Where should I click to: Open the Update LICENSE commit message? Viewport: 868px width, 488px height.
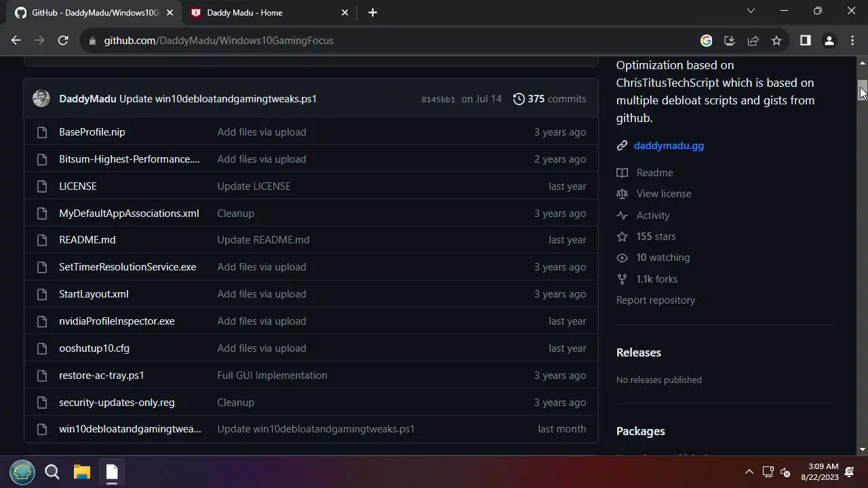tap(254, 186)
